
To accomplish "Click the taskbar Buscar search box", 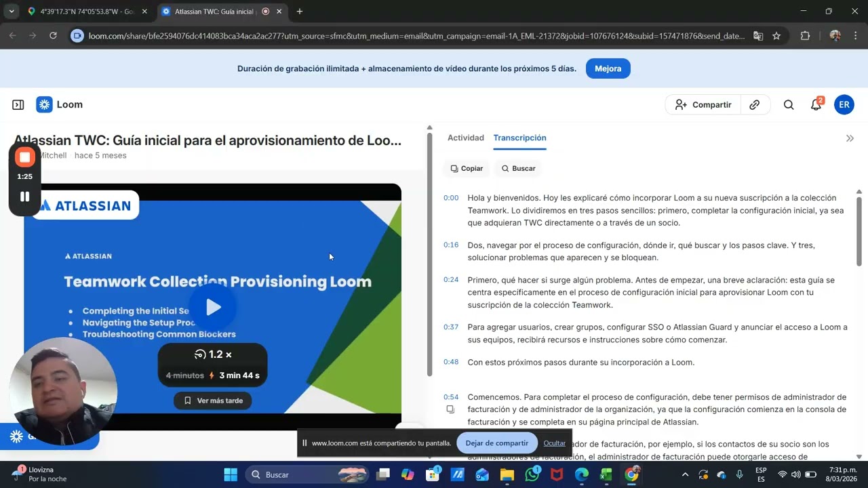I will click(307, 474).
